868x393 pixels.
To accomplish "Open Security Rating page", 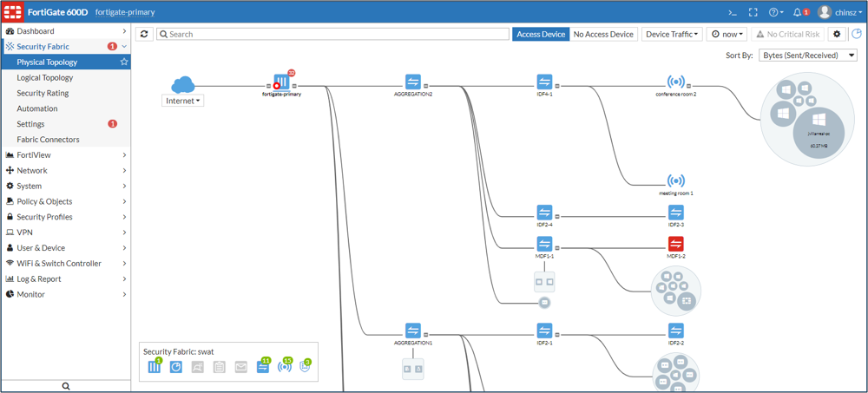I will (43, 93).
